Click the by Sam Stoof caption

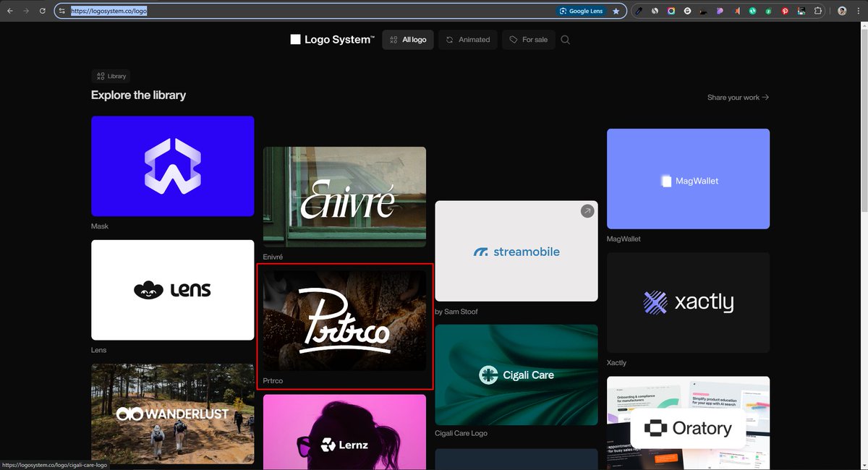coord(456,312)
